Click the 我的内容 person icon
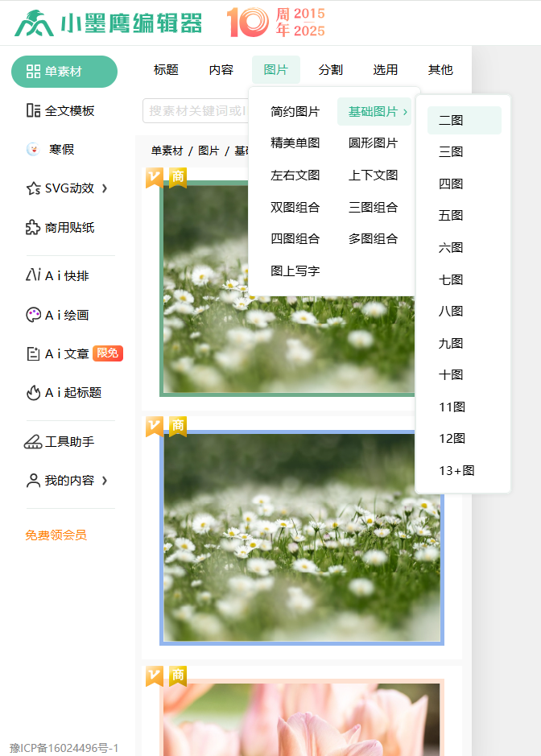Image resolution: width=541 pixels, height=756 pixels. [x=33, y=480]
